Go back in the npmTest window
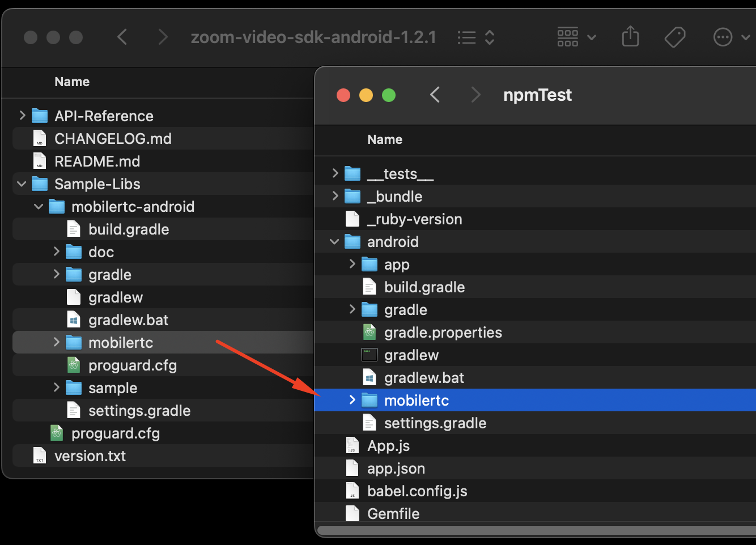 [435, 95]
